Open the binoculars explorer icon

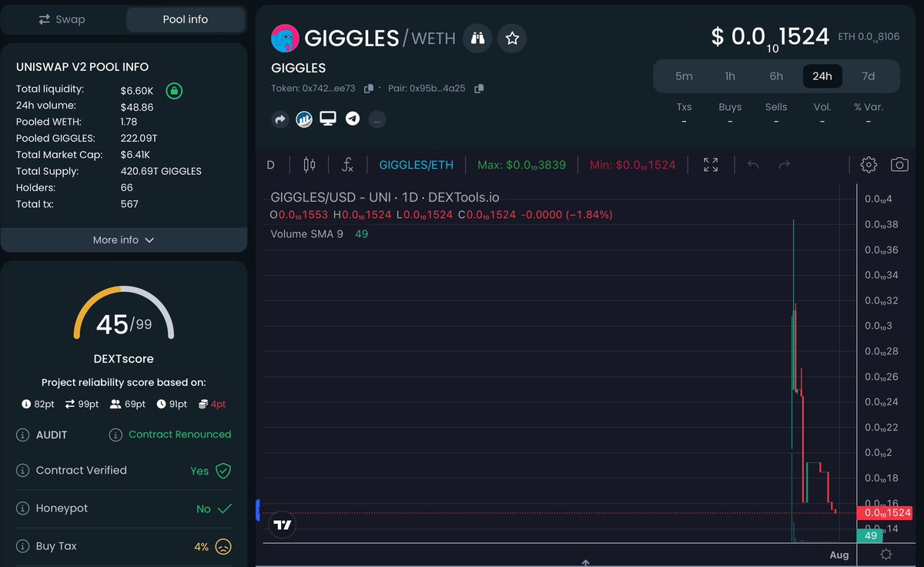pos(477,38)
